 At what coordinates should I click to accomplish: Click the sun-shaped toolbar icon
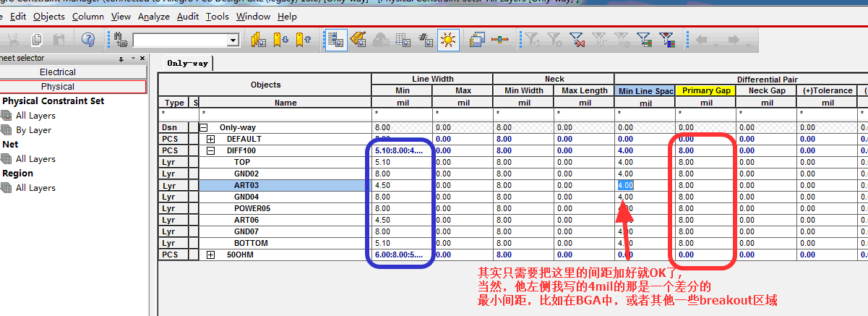coord(449,40)
